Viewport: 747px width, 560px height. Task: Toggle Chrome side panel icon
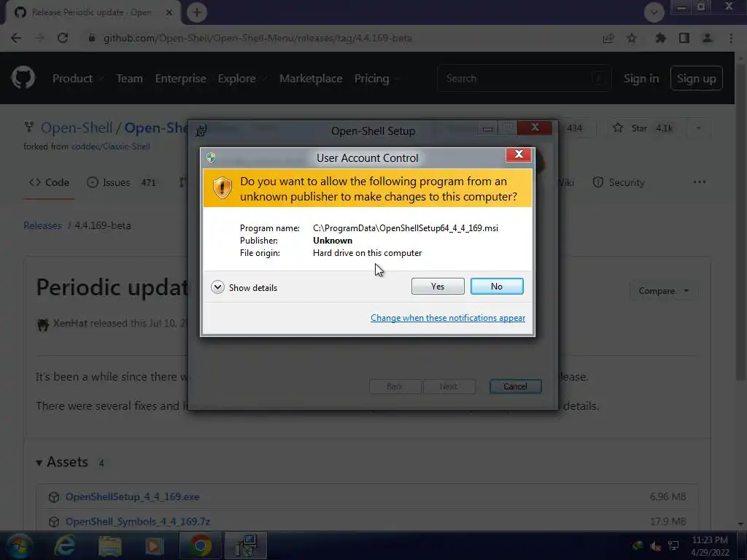pyautogui.click(x=684, y=38)
